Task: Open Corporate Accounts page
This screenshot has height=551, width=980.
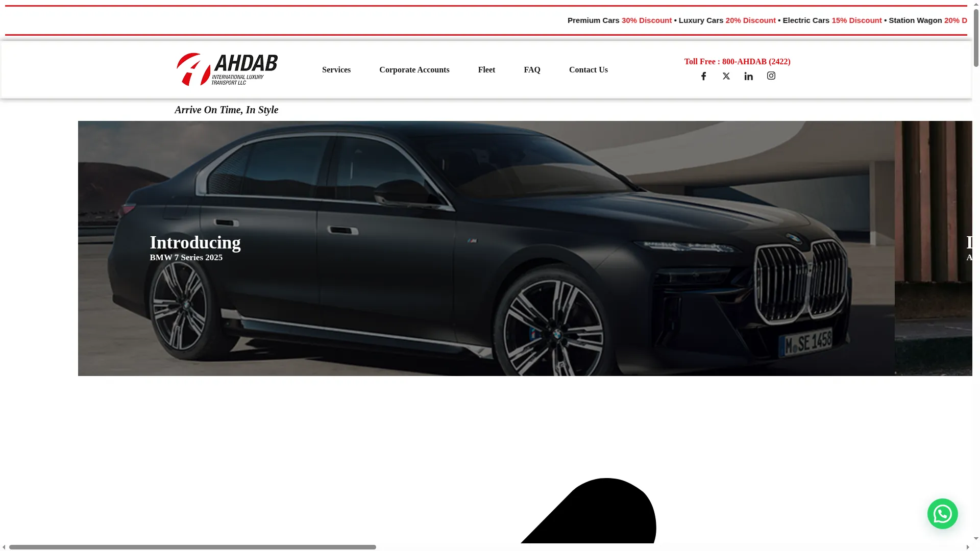Action: pyautogui.click(x=414, y=70)
